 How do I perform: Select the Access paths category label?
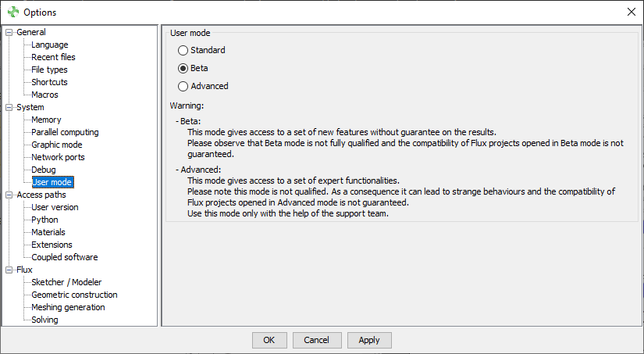point(41,195)
